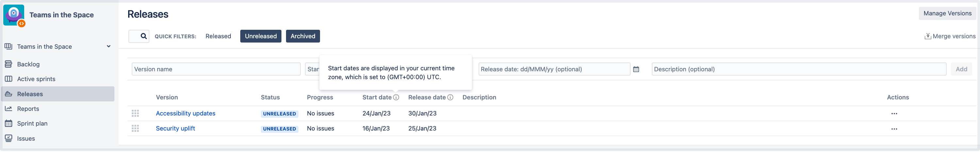980x157 pixels.
Task: Open the release date calendar picker
Action: point(636,69)
